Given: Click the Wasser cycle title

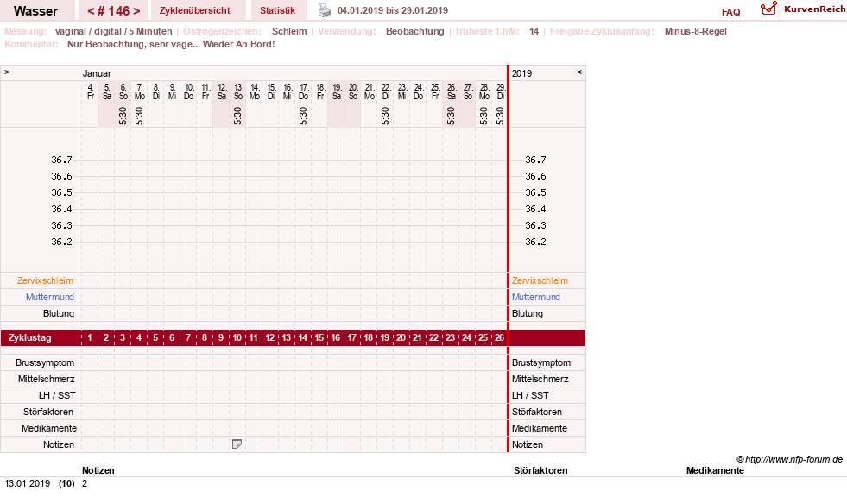Looking at the screenshot, I should pos(35,11).
